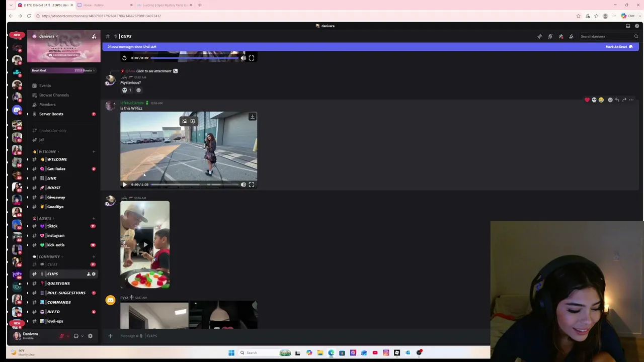Image resolution: width=644 pixels, height=362 pixels.
Task: Open the Windows Start menu
Action: pos(231,352)
